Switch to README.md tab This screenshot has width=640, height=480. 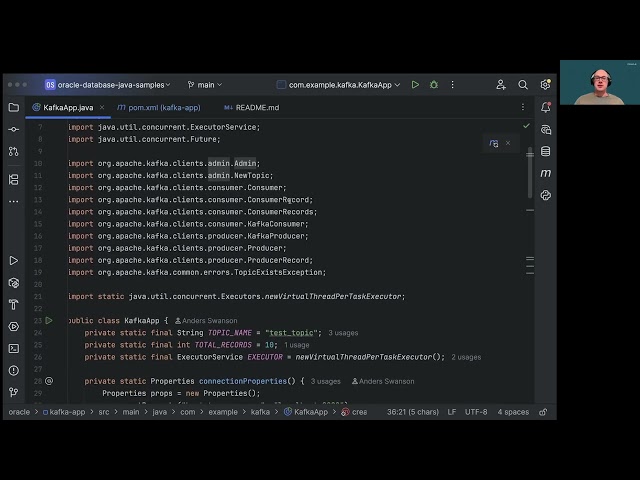click(x=252, y=108)
